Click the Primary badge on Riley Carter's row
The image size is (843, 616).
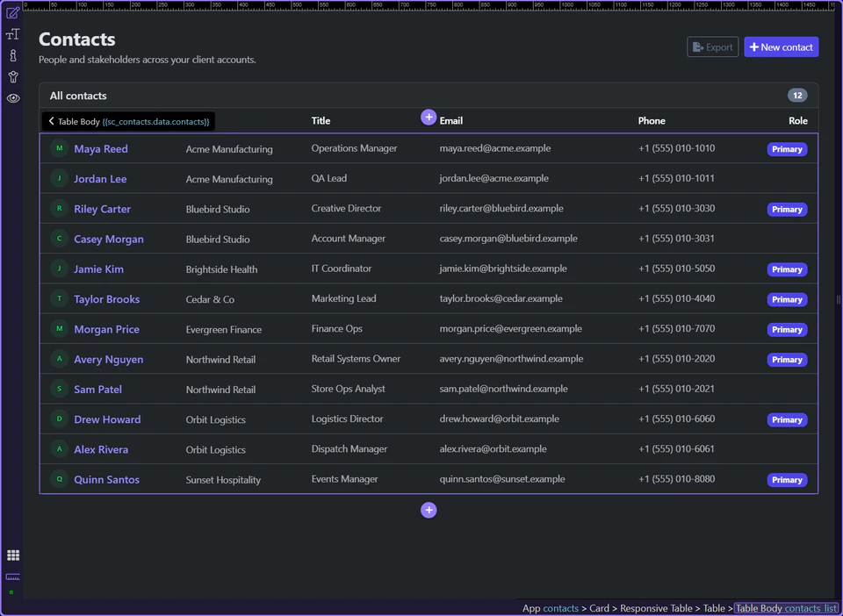click(787, 209)
